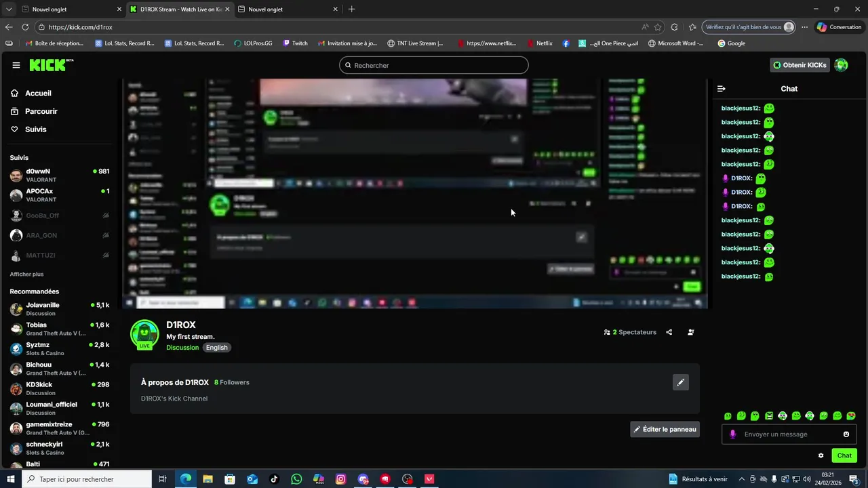
Task: Focus the Rechercher search box
Action: (x=434, y=65)
